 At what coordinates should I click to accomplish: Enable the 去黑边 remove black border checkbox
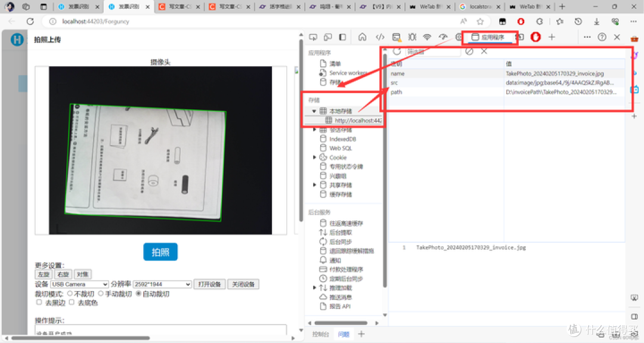click(39, 302)
